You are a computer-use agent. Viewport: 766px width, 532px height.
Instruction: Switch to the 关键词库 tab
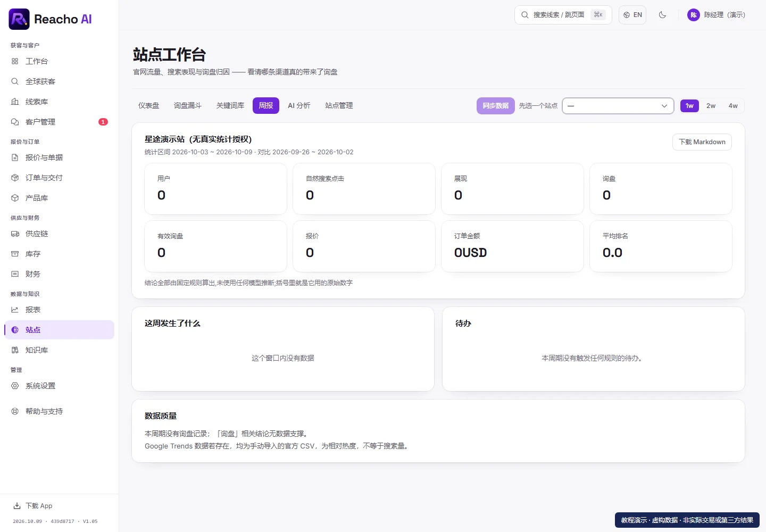click(230, 106)
